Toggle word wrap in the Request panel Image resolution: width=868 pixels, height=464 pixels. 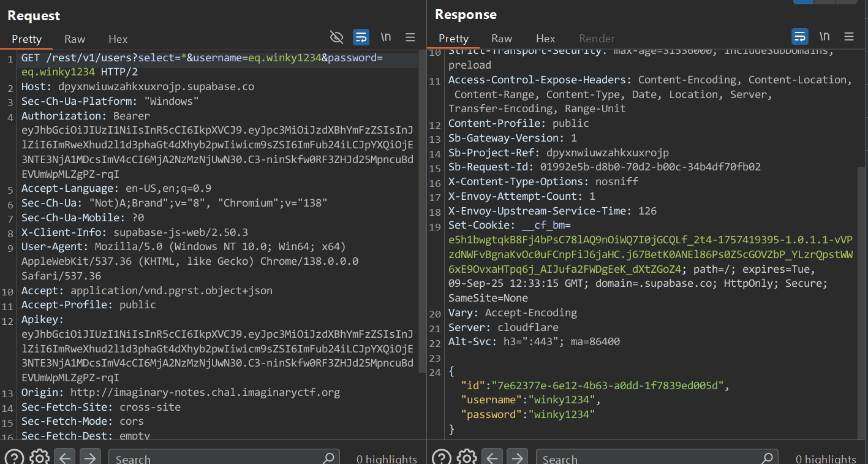(x=361, y=37)
